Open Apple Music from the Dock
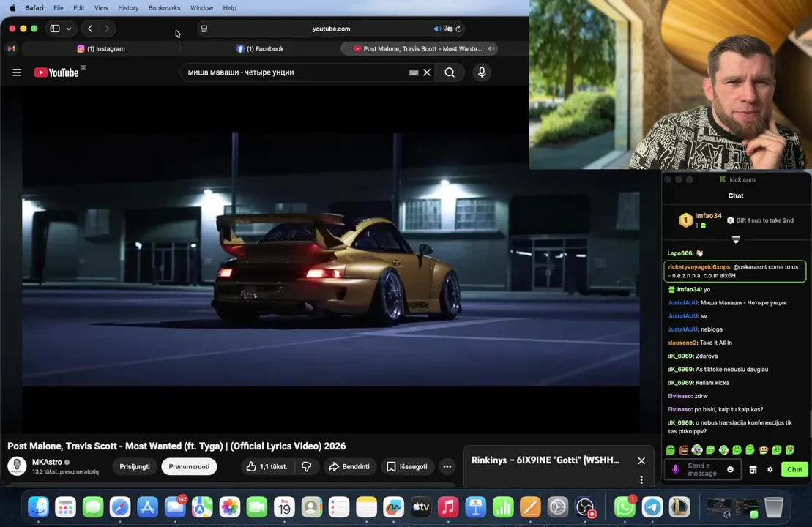The width and height of the screenshot is (812, 527). (448, 507)
